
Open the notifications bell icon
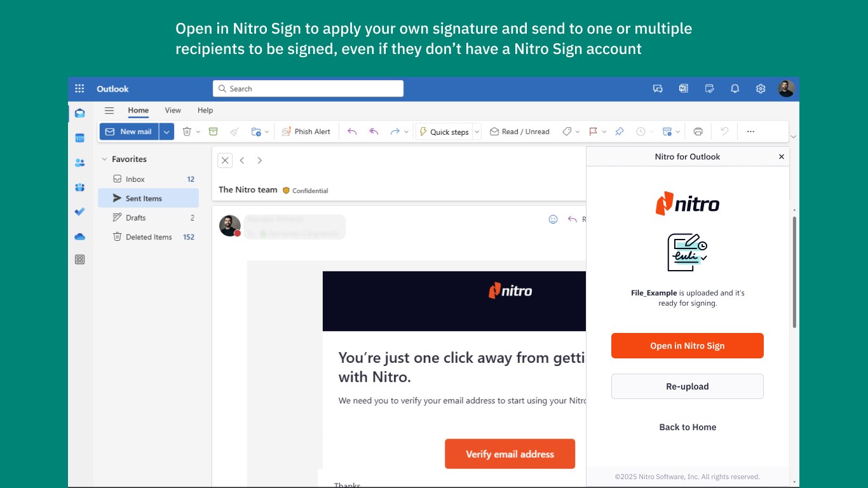click(x=735, y=89)
